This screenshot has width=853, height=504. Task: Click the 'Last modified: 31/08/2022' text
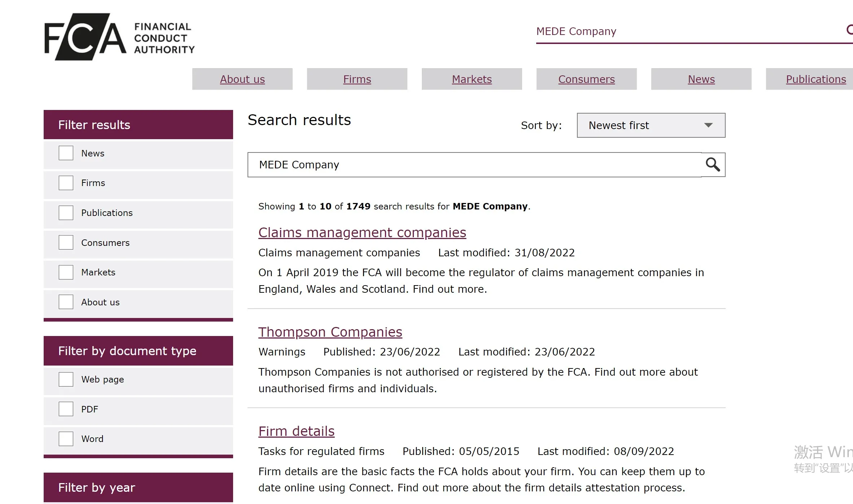coord(506,253)
